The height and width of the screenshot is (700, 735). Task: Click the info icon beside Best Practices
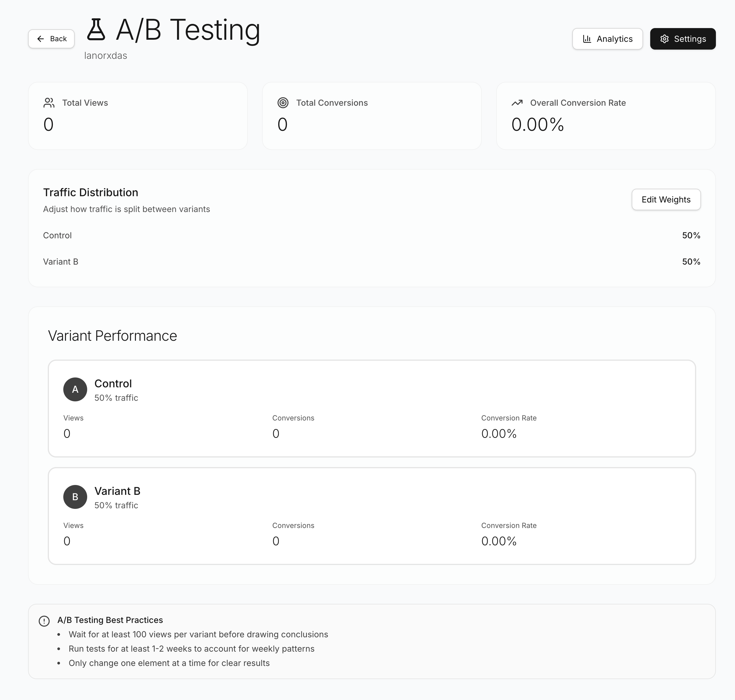click(x=44, y=621)
